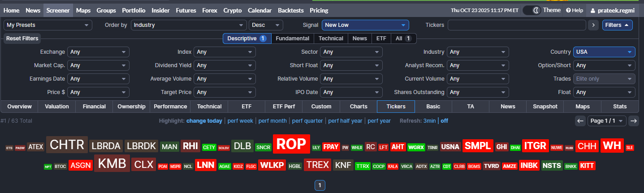
Task: Open the Order by Industry dropdown
Action: click(189, 25)
